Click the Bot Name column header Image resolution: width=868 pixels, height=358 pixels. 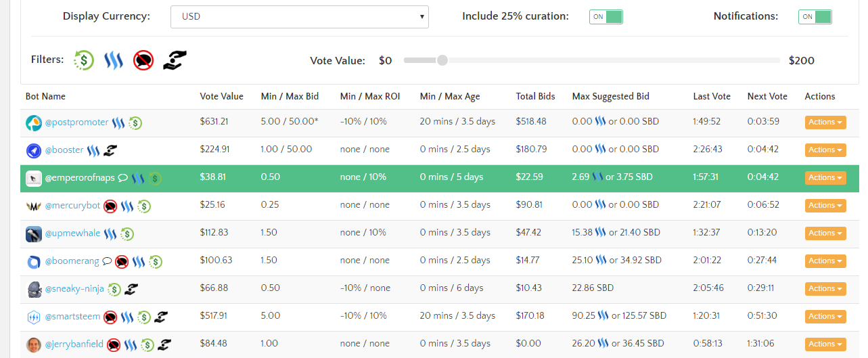pos(45,97)
